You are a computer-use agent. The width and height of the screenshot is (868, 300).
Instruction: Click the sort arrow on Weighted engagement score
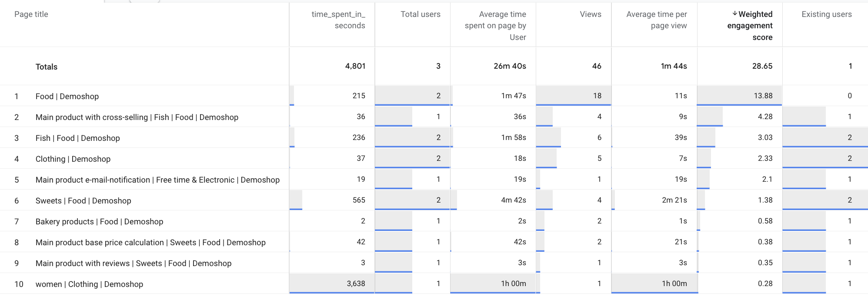734,14
